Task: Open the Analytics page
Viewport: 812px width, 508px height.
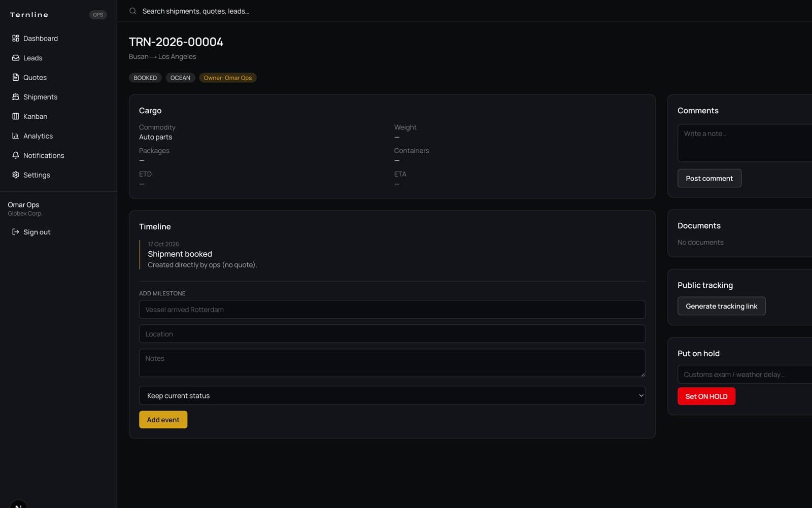Action: click(x=58, y=136)
